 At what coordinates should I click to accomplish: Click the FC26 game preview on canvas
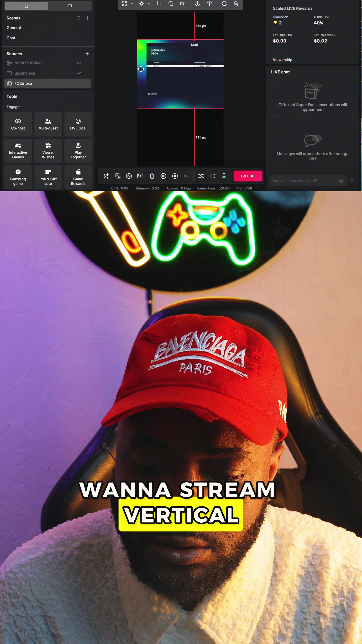(180, 74)
